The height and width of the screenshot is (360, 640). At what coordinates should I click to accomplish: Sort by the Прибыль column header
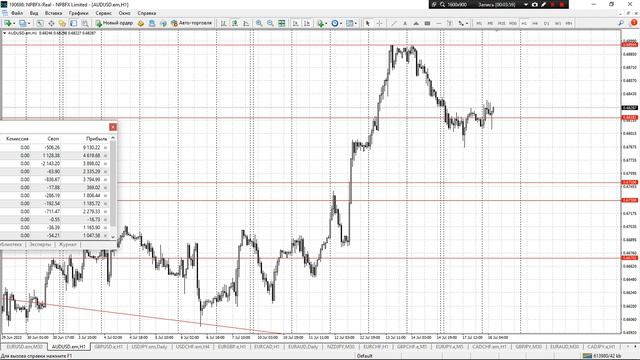(96, 139)
